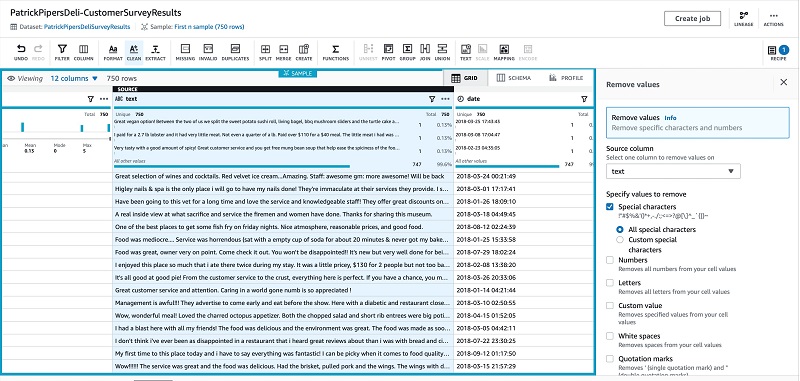Image resolution: width=800 pixels, height=381 pixels.
Task: Enable the Numbers checkbox
Action: click(610, 260)
